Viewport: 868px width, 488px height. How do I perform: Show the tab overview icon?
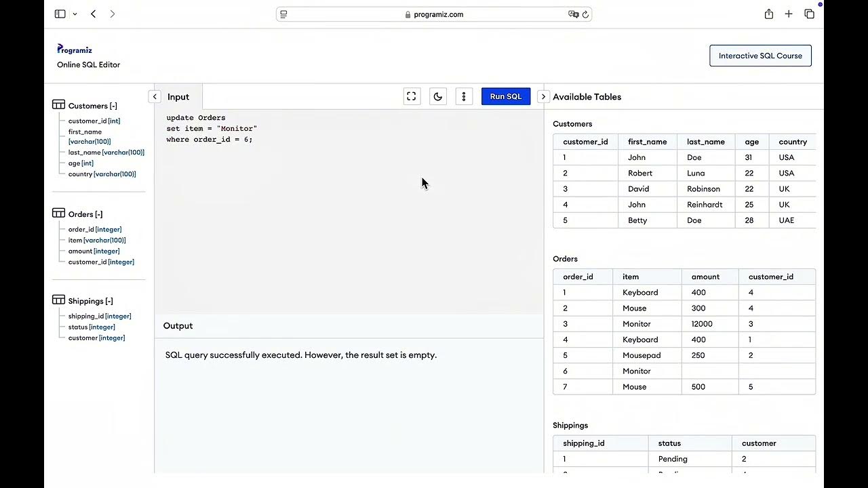[x=809, y=14]
